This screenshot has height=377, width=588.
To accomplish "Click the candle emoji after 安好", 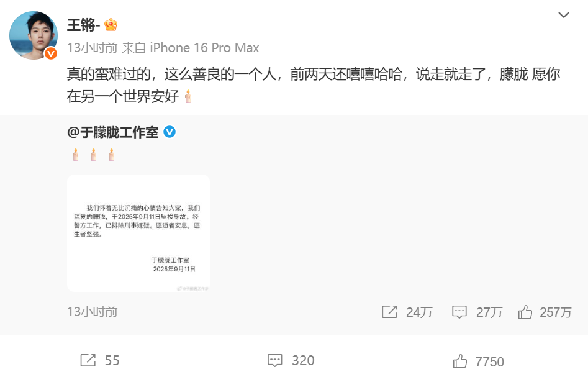I will [x=188, y=96].
